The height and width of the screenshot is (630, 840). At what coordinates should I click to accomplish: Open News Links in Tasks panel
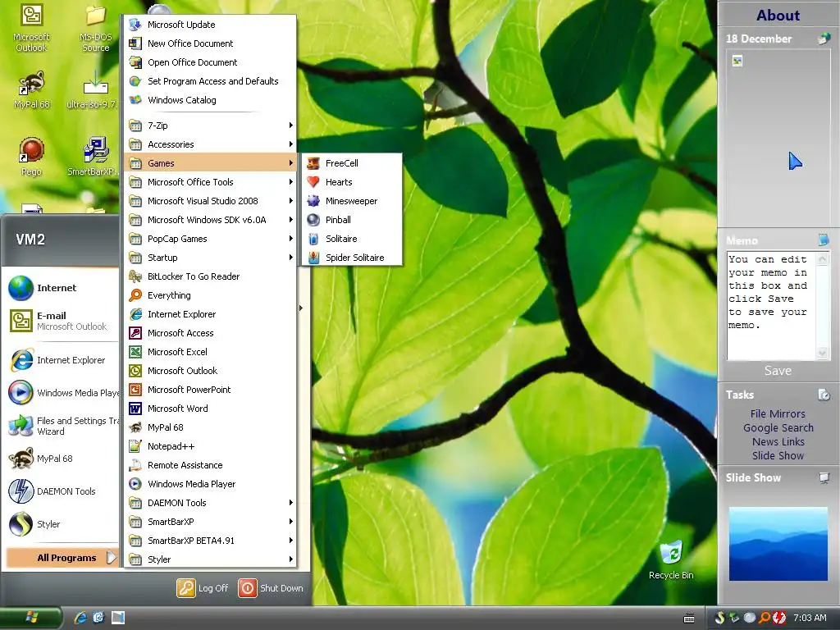(778, 441)
